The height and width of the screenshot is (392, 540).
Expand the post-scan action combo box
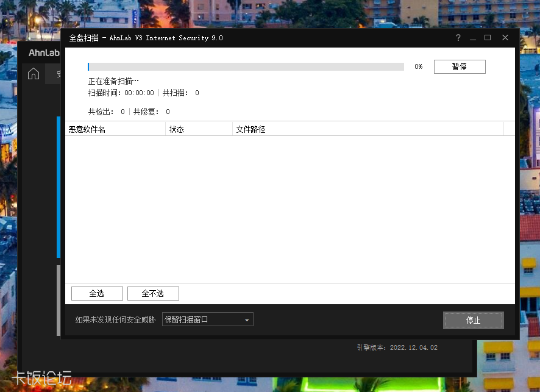[x=207, y=319]
